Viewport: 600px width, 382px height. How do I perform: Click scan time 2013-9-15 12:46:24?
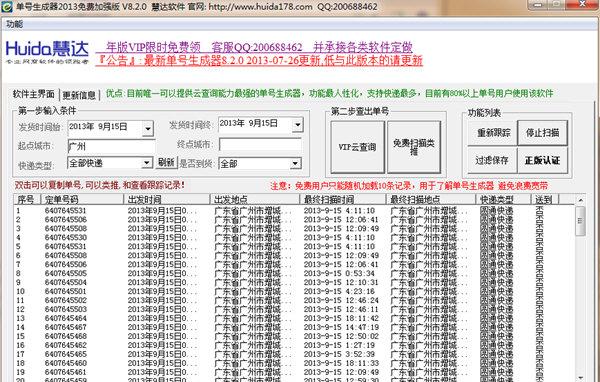pos(341,300)
